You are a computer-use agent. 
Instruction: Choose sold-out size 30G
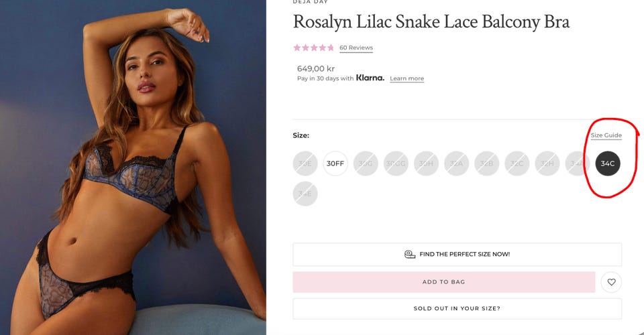tap(366, 163)
